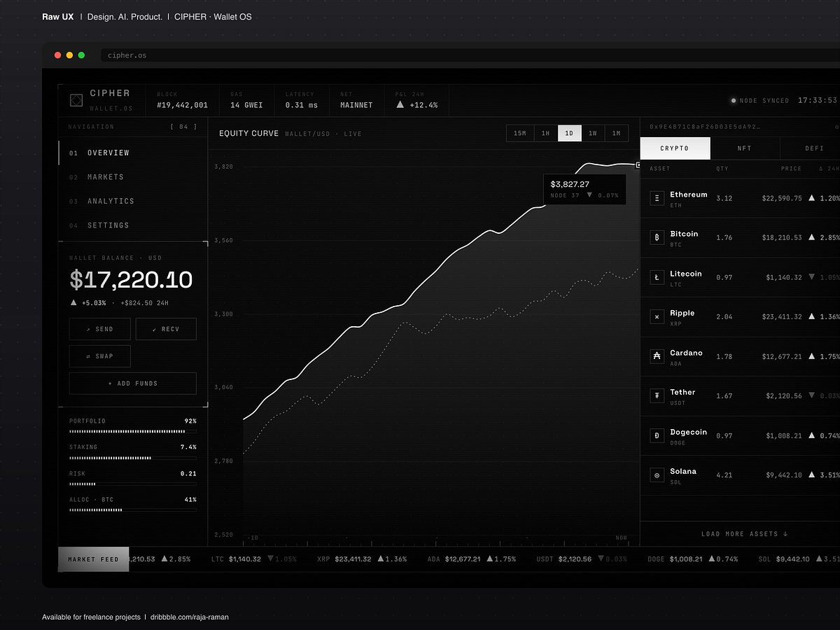
Task: Click the EQUITY CURVE chart title
Action: pyautogui.click(x=248, y=133)
